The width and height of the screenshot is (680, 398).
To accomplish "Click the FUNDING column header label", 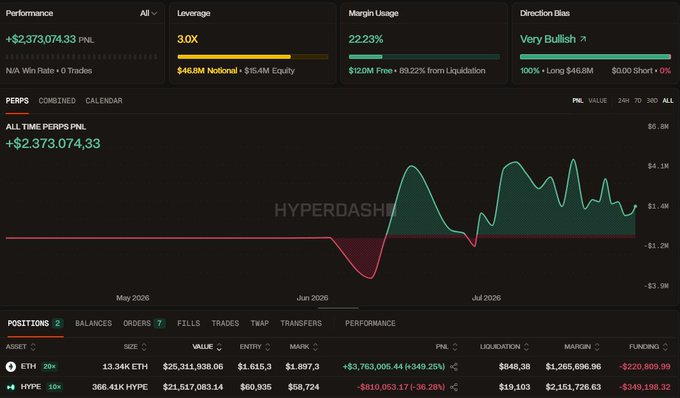I will pos(644,347).
